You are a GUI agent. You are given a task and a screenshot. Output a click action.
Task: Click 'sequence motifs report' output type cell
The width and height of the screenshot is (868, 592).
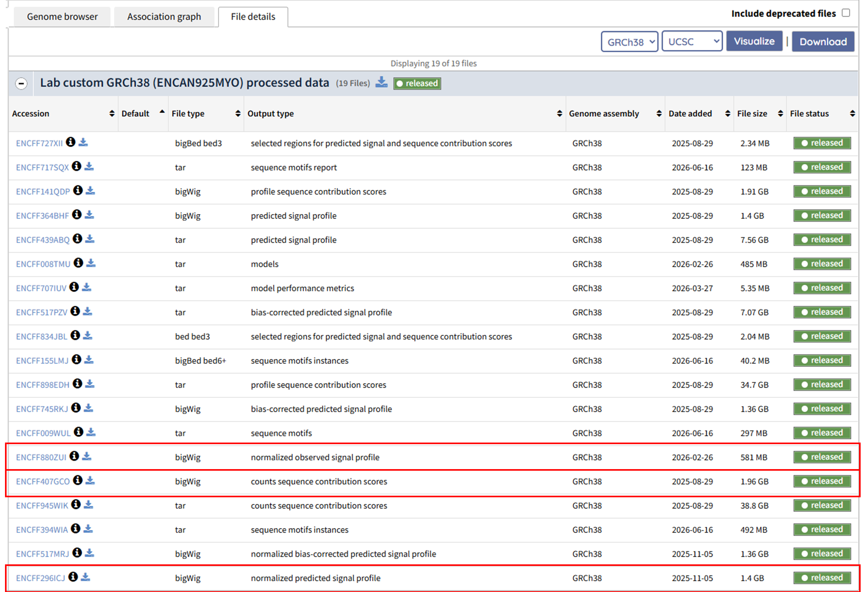[294, 168]
